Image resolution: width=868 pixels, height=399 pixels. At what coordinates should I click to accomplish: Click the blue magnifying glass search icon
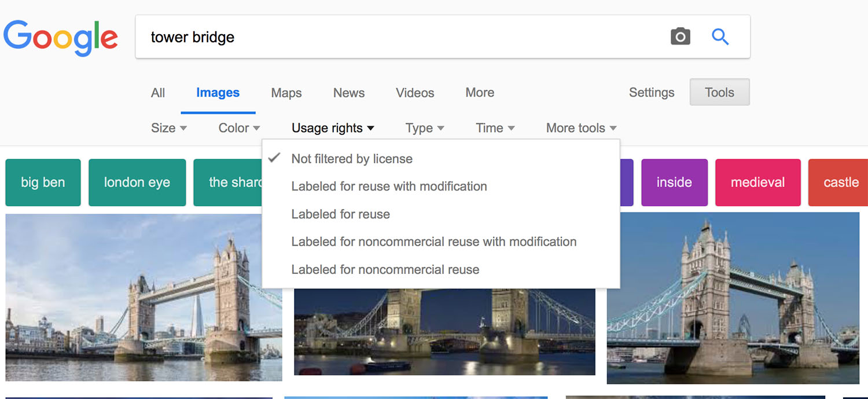pyautogui.click(x=720, y=37)
